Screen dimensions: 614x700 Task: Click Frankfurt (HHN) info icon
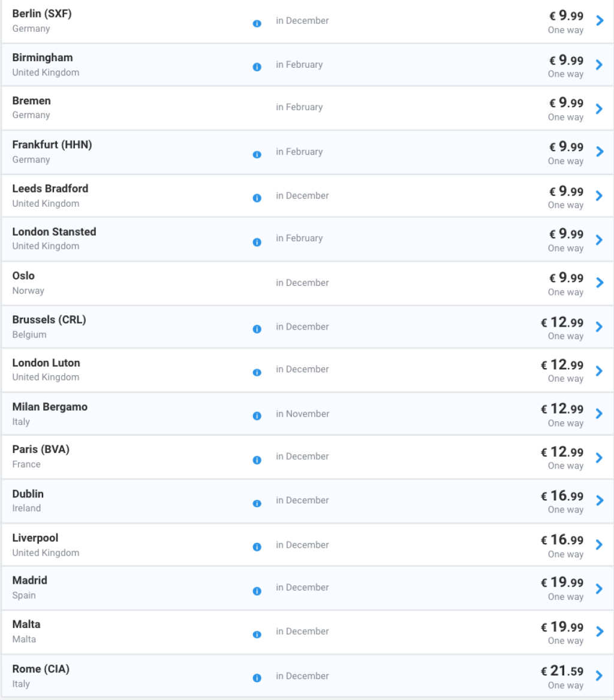click(257, 155)
